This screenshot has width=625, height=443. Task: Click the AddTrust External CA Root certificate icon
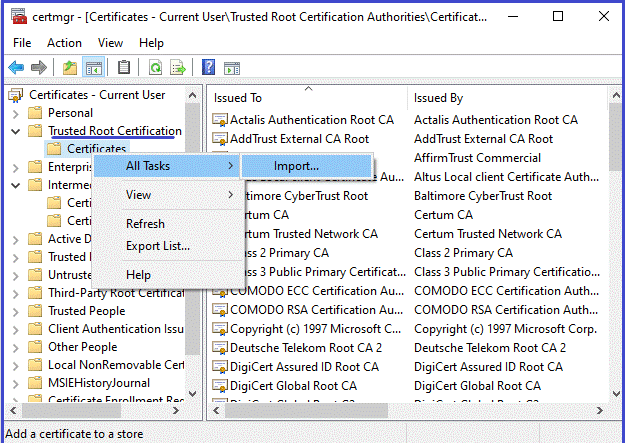[220, 139]
